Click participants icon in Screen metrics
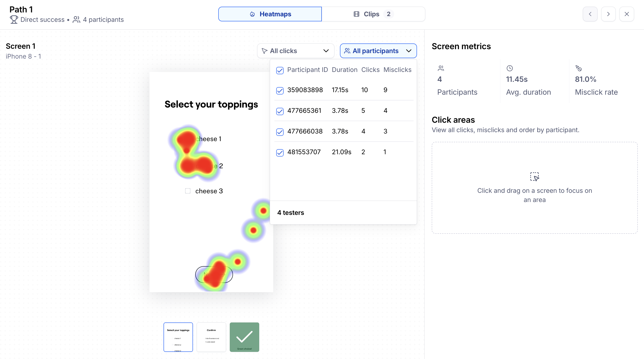The image size is (644, 359). coord(441,68)
